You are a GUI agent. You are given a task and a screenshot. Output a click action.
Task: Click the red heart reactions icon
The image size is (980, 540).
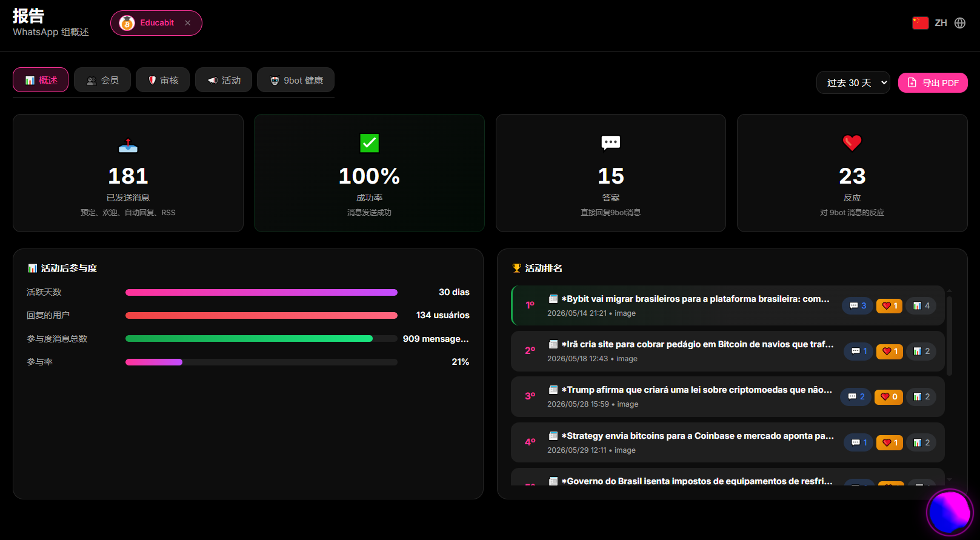(x=852, y=143)
